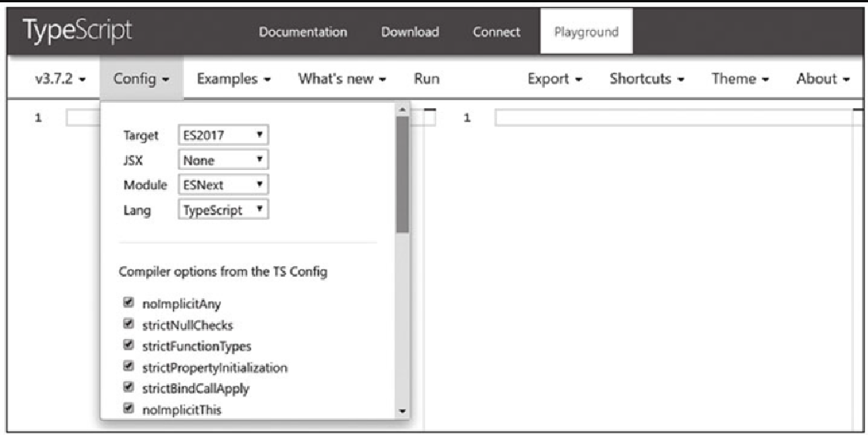
Task: Open the JSX None select box
Action: (223, 160)
